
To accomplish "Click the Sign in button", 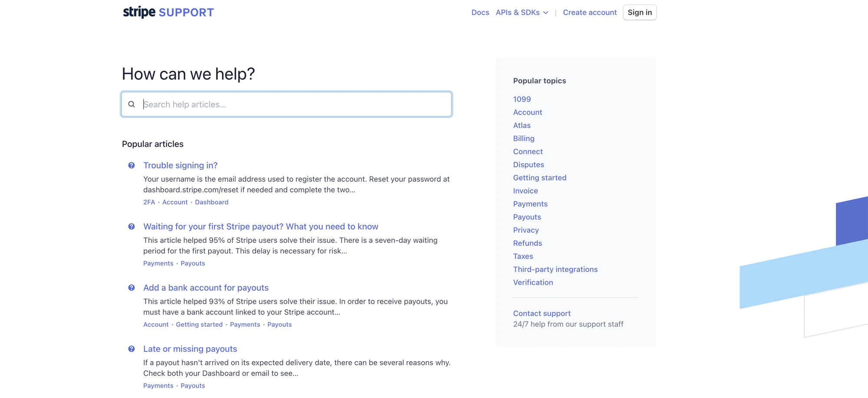I will click(640, 13).
